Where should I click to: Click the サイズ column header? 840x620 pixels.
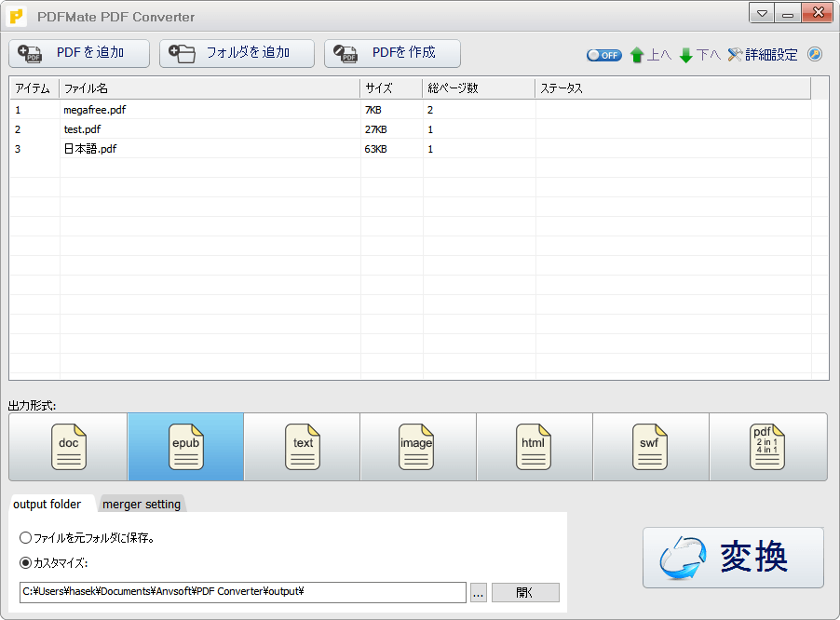pos(391,88)
